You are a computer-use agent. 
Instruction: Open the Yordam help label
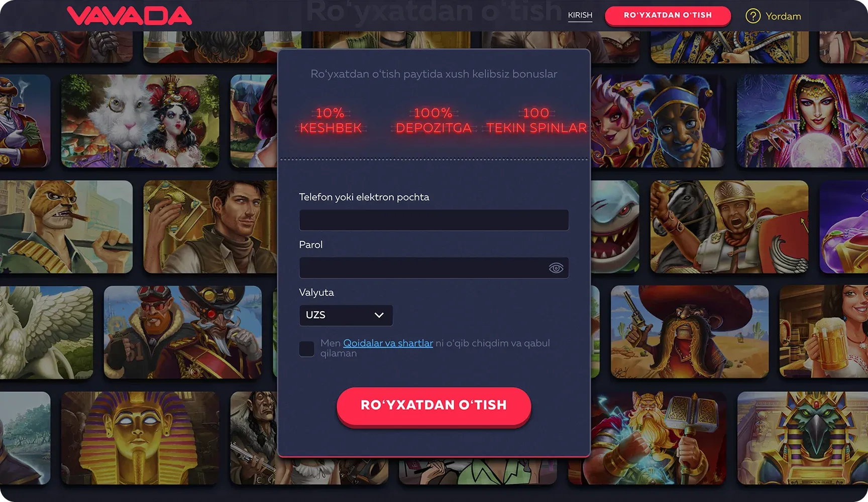783,16
